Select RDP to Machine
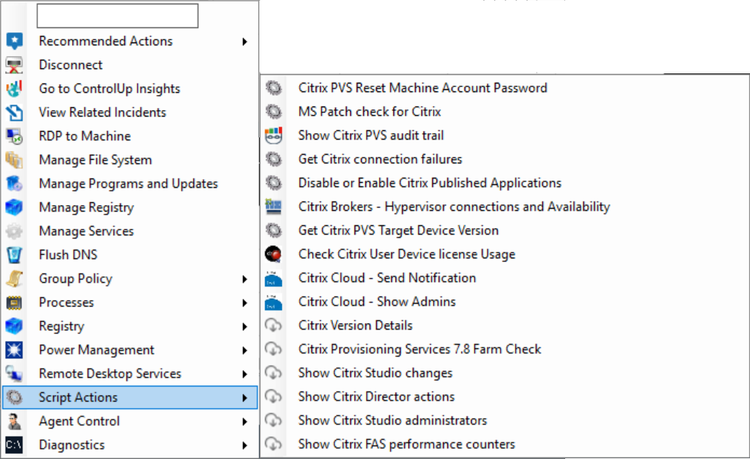 pyautogui.click(x=130, y=136)
